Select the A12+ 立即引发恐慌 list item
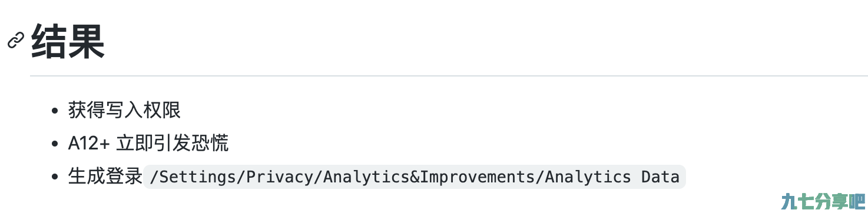The height and width of the screenshot is (213, 868). (148, 143)
